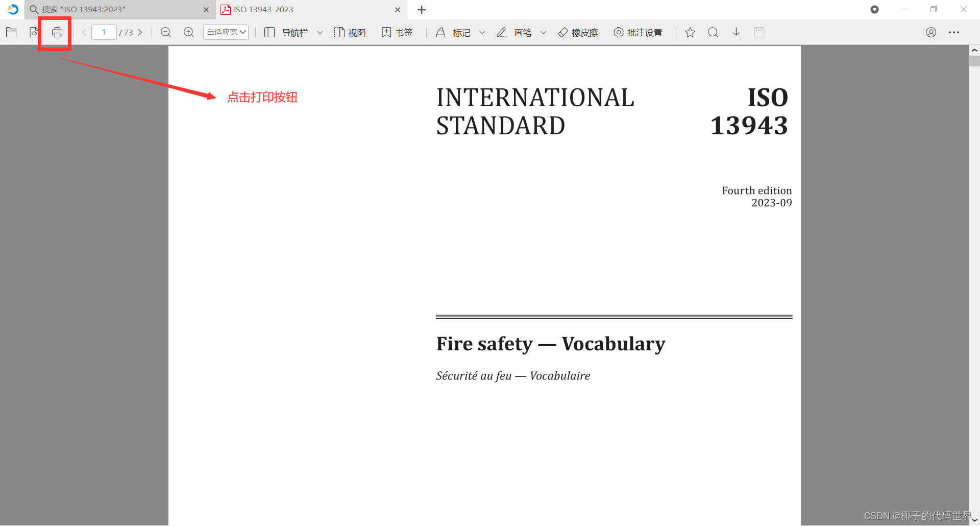Expand the 导航栏 dropdown arrow
Image resolution: width=980 pixels, height=526 pixels.
[320, 32]
